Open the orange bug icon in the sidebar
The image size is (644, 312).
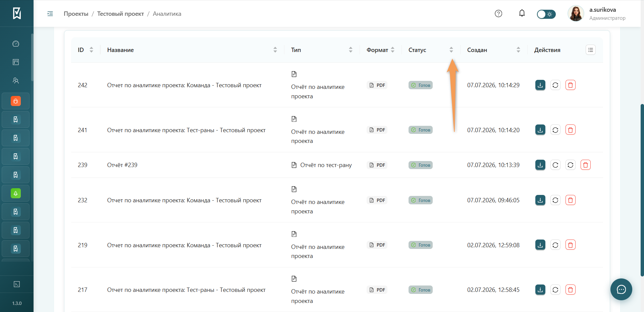tap(16, 101)
